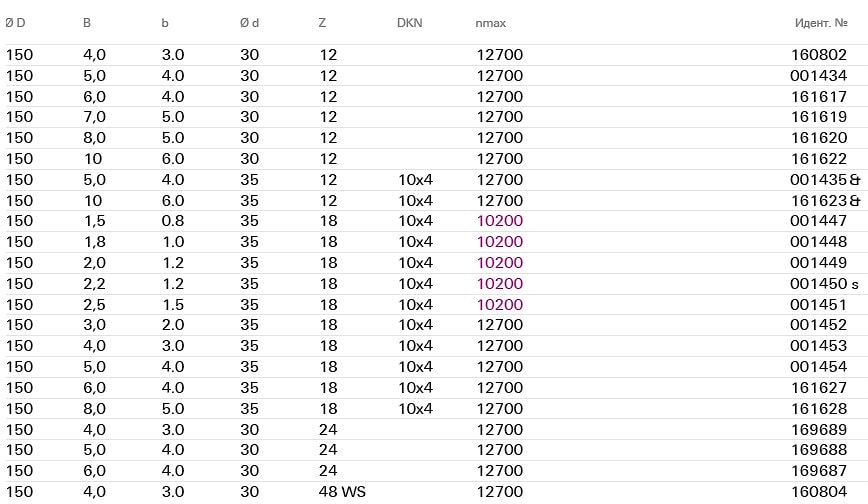
Task: Select the Z column header
Action: point(322,23)
